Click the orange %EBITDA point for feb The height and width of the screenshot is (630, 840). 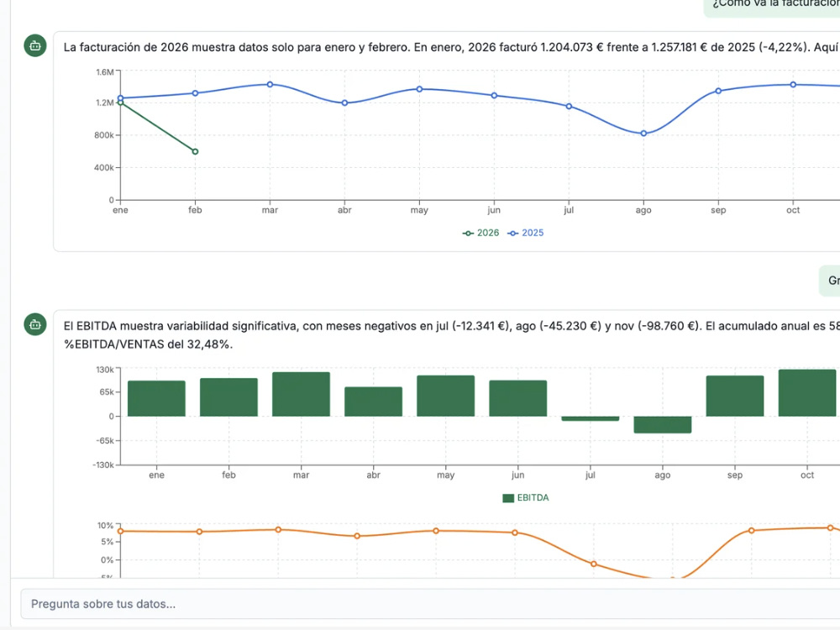[x=199, y=532]
